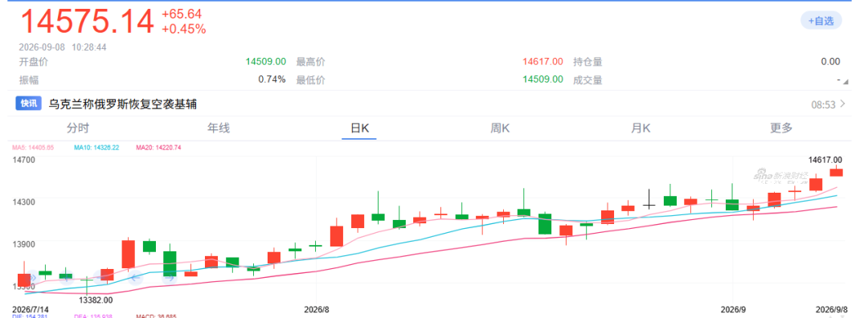This screenshot has height=318, width=868.
Task: Click the MA10 indicator label
Action: (96, 148)
